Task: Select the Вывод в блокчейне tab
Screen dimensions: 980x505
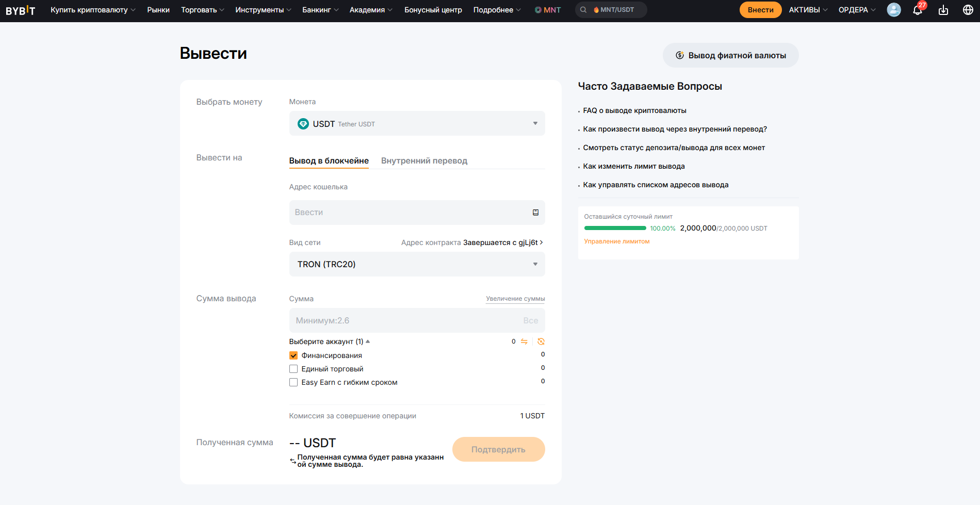Action: click(329, 161)
